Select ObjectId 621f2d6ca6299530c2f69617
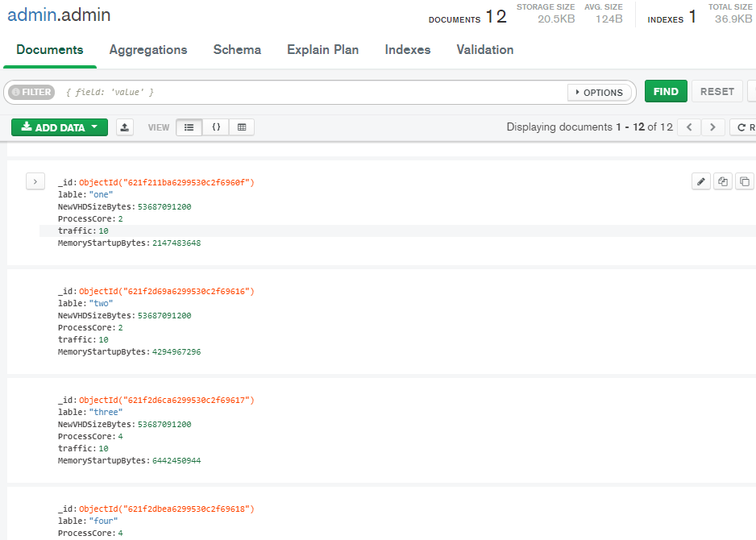Viewport: 756px width, 540px height. pos(166,401)
